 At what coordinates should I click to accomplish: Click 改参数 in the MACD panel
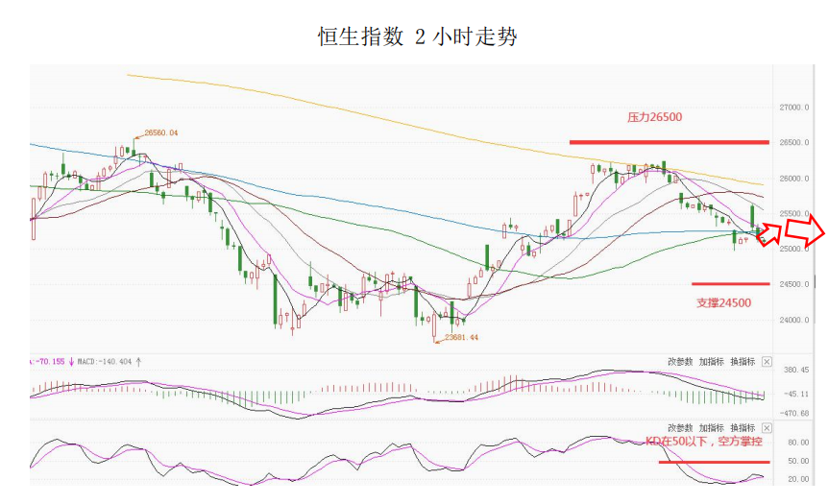(680, 362)
